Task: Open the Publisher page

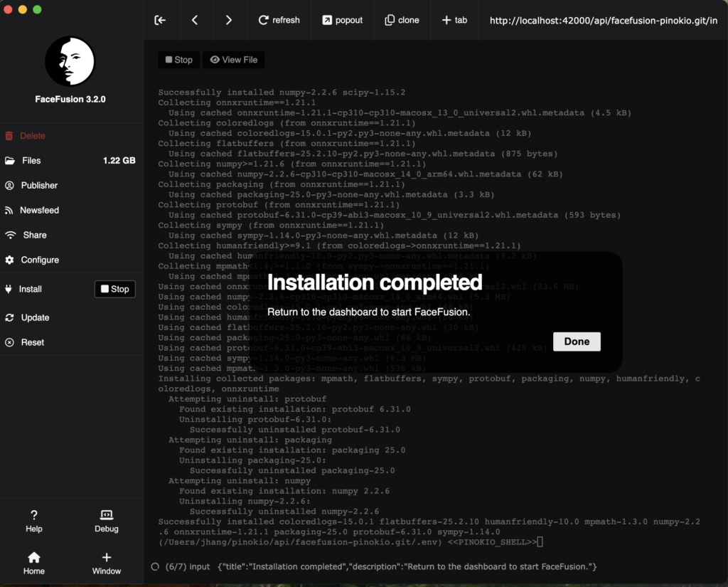Action: (x=39, y=186)
